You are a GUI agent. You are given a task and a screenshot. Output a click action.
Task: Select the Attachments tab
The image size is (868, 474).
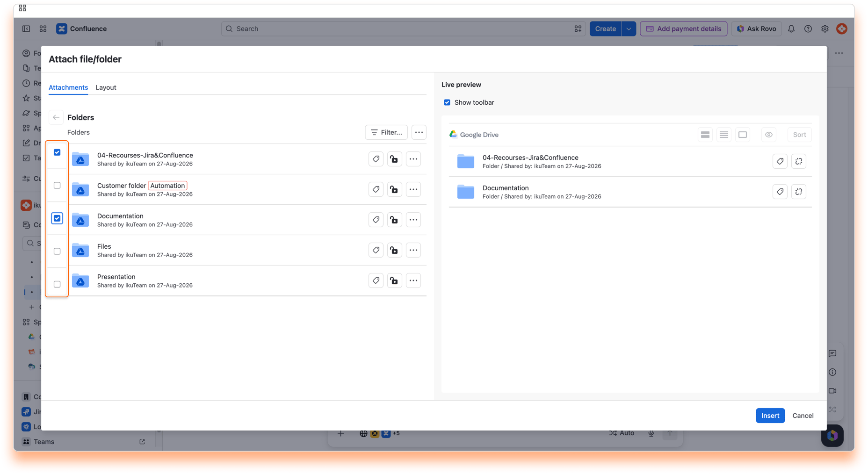[68, 87]
